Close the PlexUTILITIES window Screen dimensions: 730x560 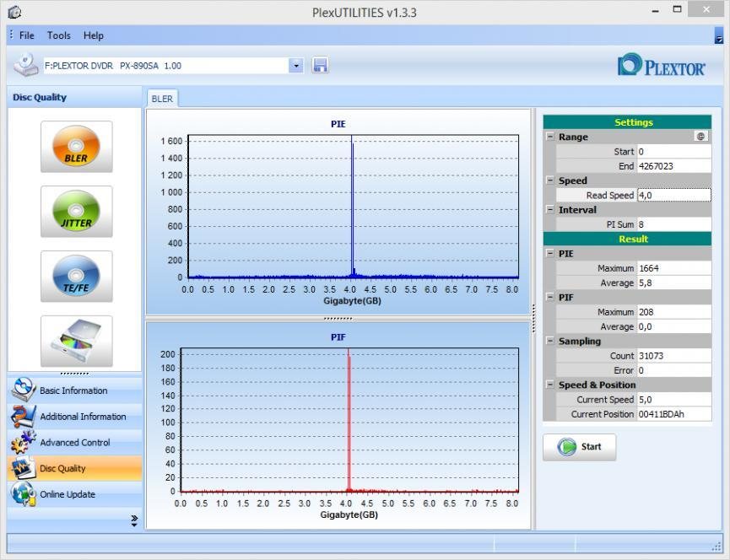click(x=706, y=10)
